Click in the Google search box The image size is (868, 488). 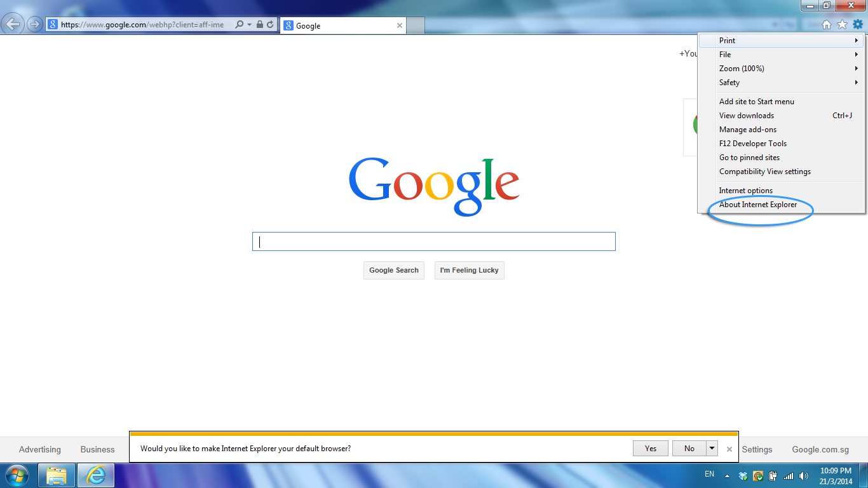[x=434, y=241]
